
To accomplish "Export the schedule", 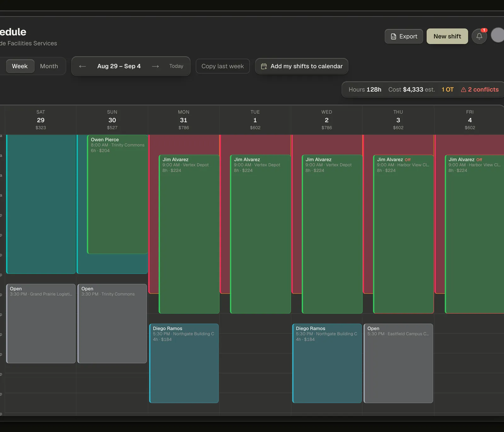I will [404, 36].
